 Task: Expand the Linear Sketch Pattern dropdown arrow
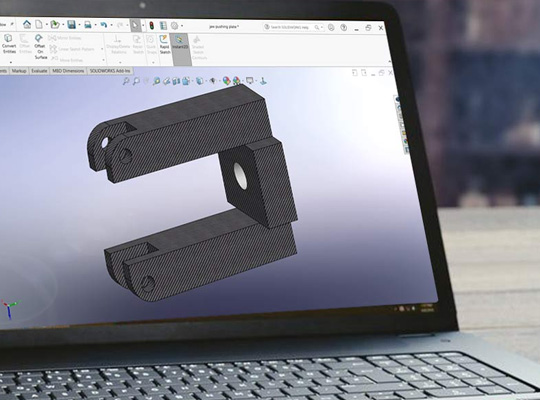102,49
